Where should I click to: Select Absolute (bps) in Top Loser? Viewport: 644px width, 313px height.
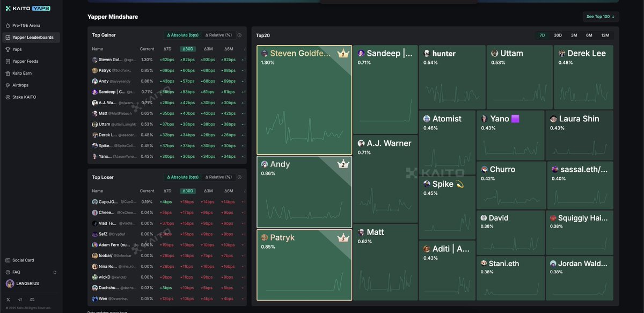point(182,177)
